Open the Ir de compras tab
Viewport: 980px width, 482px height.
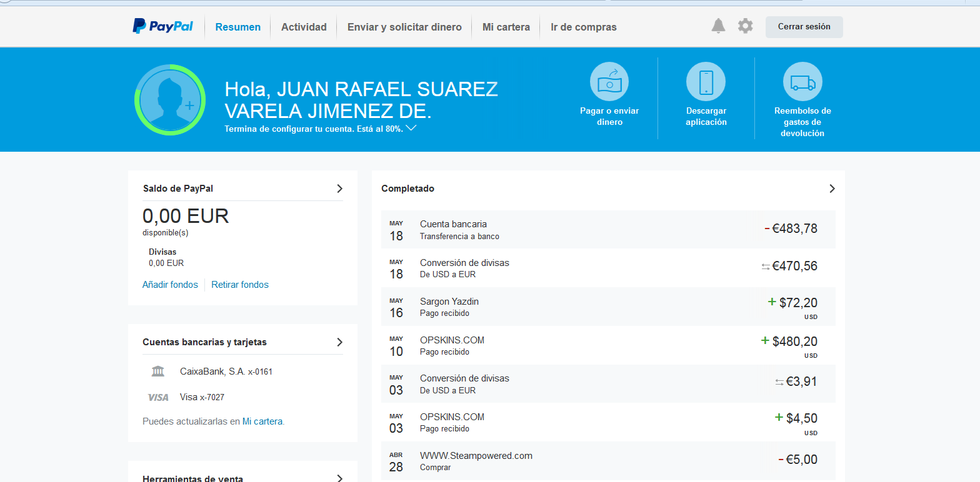(584, 27)
